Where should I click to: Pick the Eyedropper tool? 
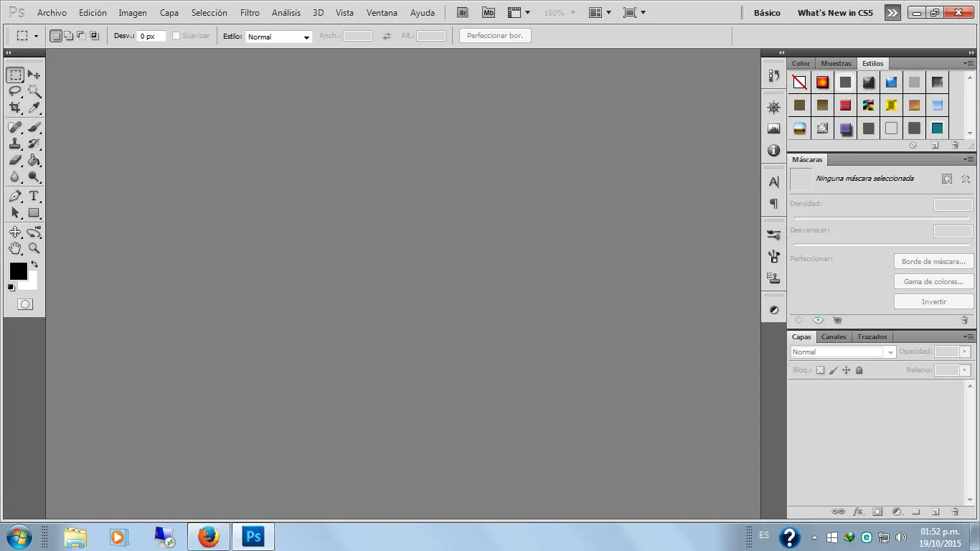point(34,108)
